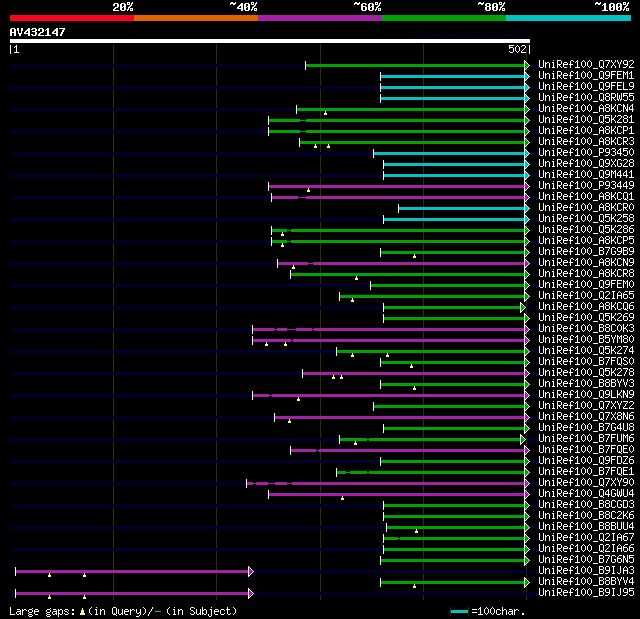Click the UniRef100_B9IJA3 label

586,571
